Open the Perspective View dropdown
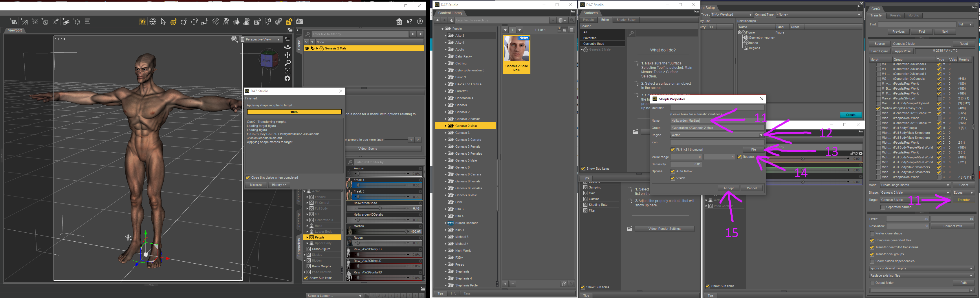The width and height of the screenshot is (980, 298). 261,39
